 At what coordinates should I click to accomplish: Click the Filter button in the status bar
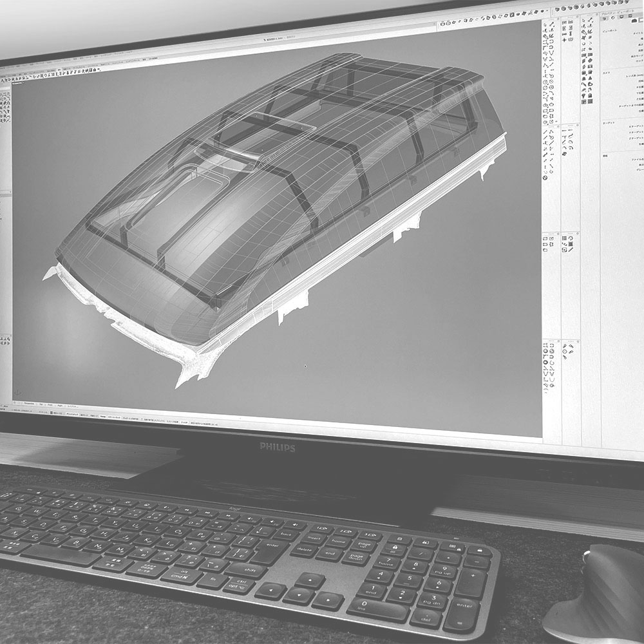pos(185,422)
